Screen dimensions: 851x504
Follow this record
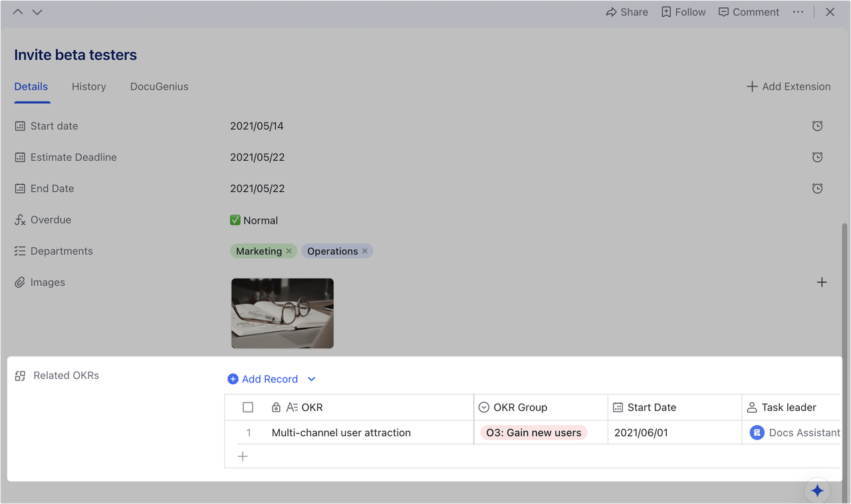tap(683, 12)
